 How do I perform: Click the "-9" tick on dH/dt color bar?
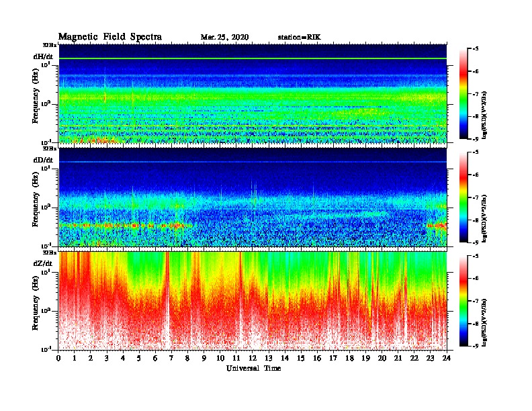point(476,139)
